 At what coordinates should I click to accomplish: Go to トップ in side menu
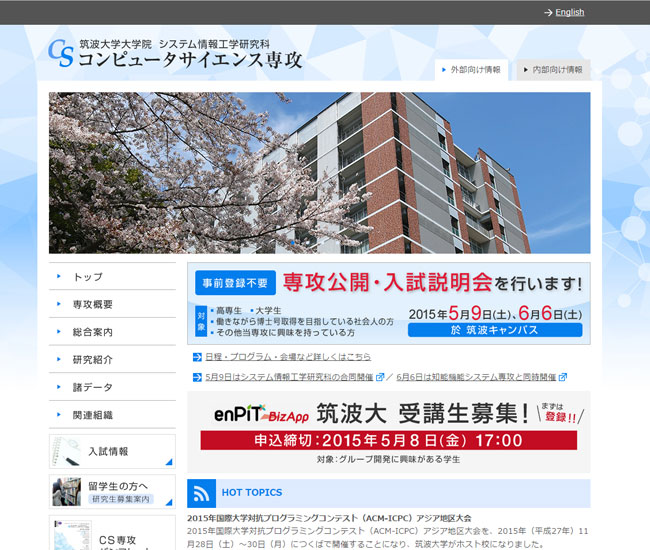coord(112,276)
